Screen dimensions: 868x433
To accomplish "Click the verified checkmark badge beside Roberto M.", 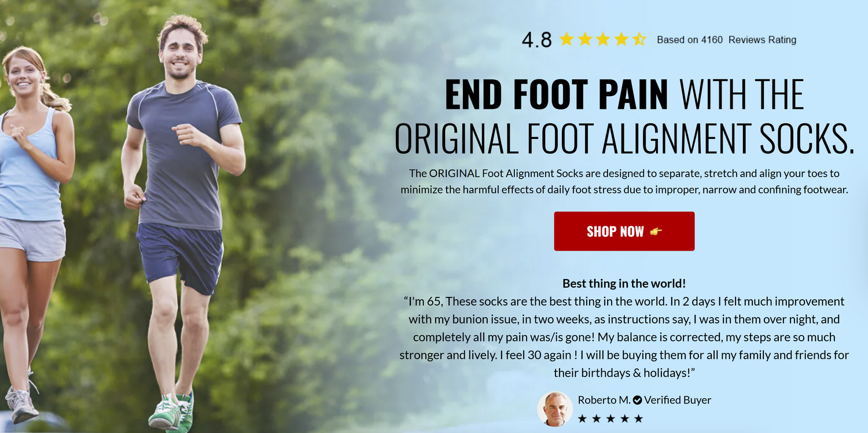I will (637, 400).
